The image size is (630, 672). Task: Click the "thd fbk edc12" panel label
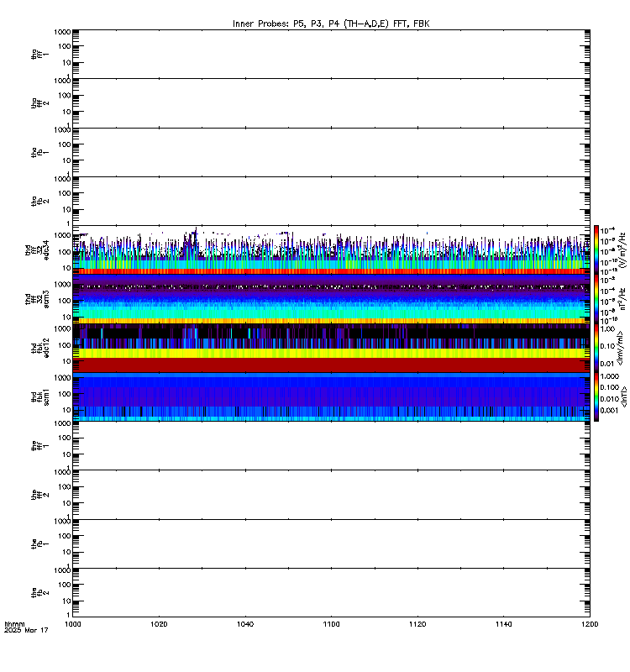39,348
